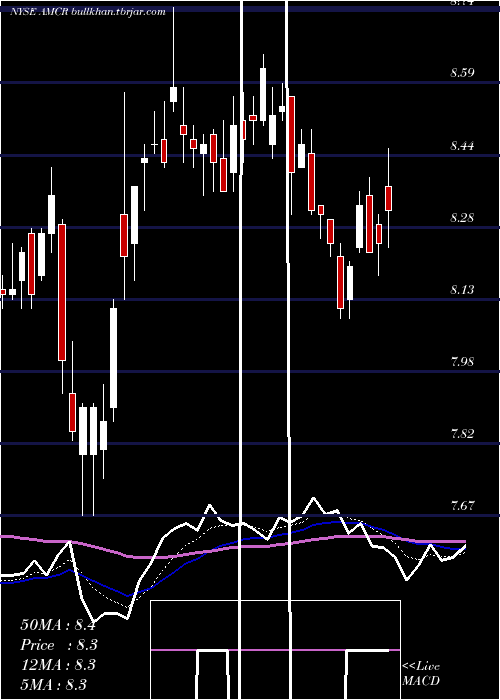Select the 7.98 price axis label
This screenshot has width=500, height=700.
point(462,361)
